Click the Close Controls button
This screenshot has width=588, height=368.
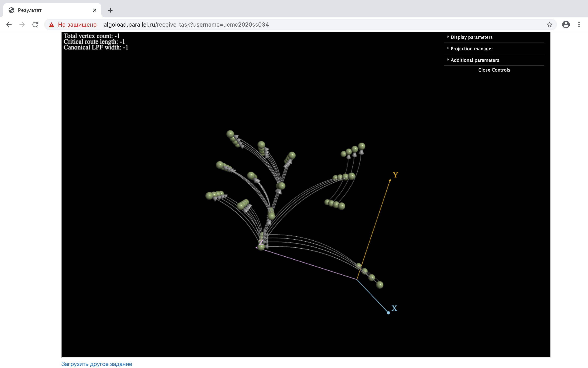pos(494,70)
